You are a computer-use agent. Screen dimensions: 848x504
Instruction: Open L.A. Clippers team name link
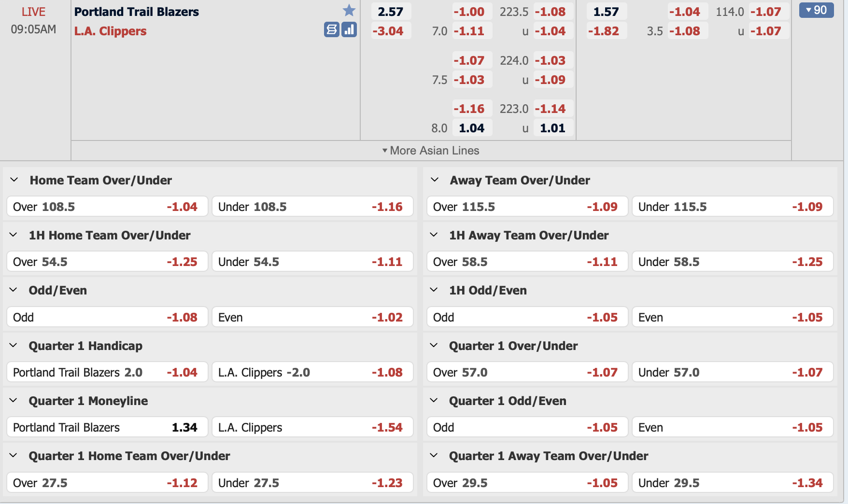coord(110,31)
